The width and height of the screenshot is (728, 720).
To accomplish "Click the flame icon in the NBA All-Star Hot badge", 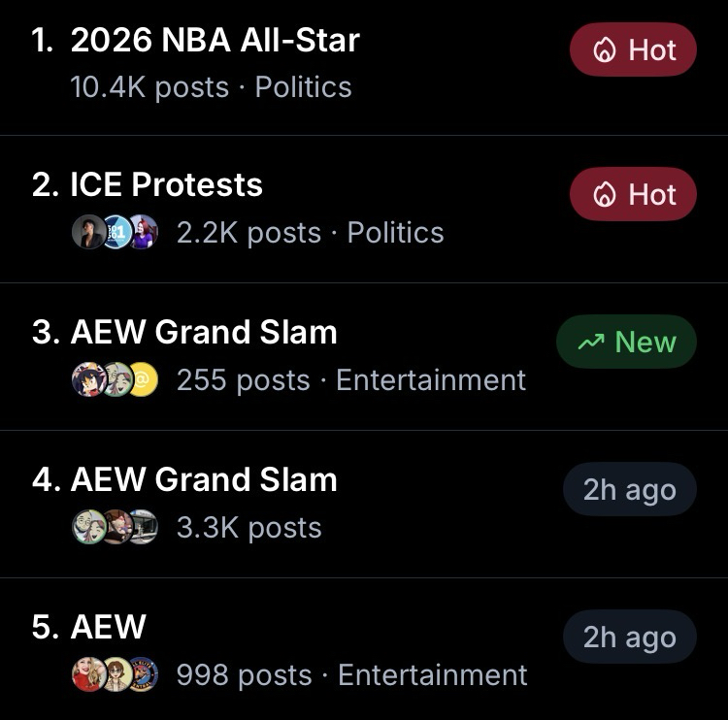I will [x=605, y=51].
